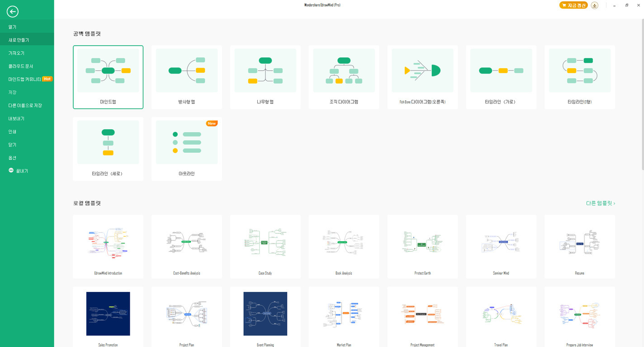
Task: Click the 지금 갱신 upgrade button
Action: pyautogui.click(x=573, y=5)
